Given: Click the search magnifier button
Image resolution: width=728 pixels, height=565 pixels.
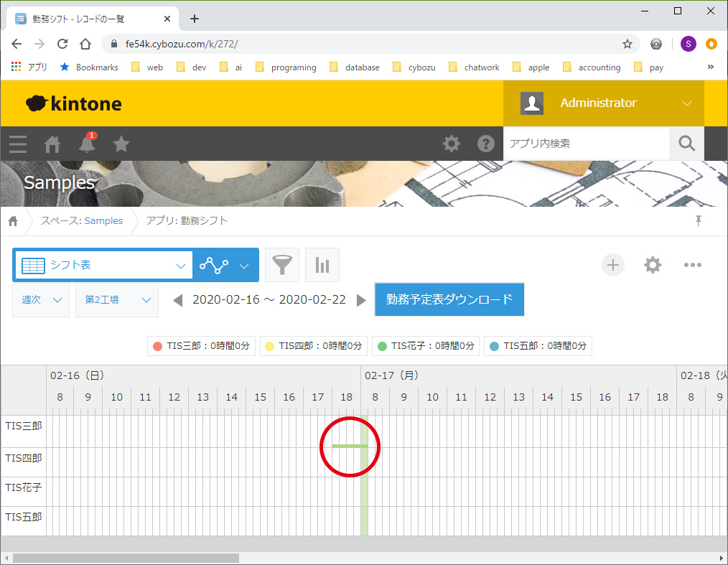Looking at the screenshot, I should pyautogui.click(x=686, y=144).
